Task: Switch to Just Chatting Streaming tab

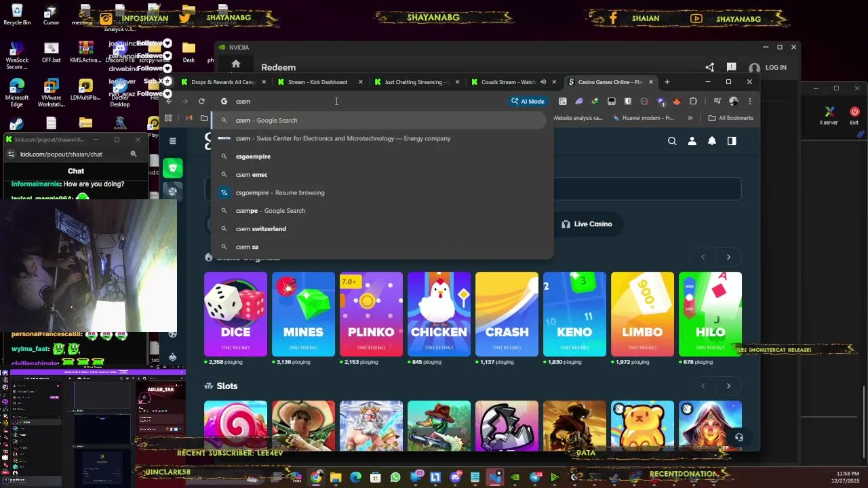Action: click(x=415, y=82)
